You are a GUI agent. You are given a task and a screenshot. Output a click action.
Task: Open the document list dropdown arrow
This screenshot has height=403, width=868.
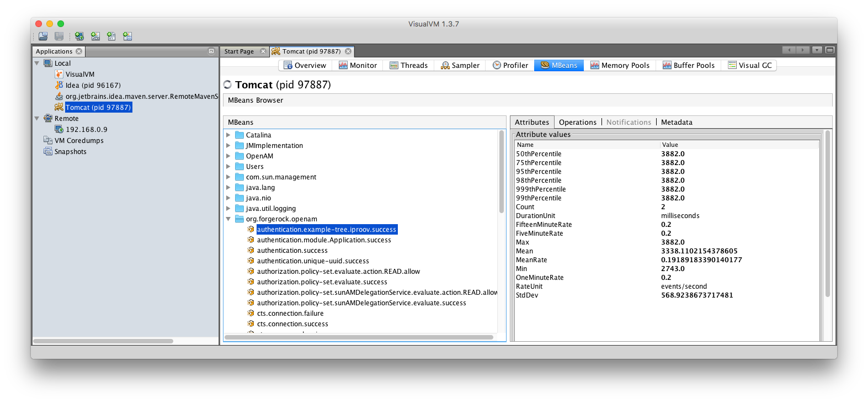817,50
